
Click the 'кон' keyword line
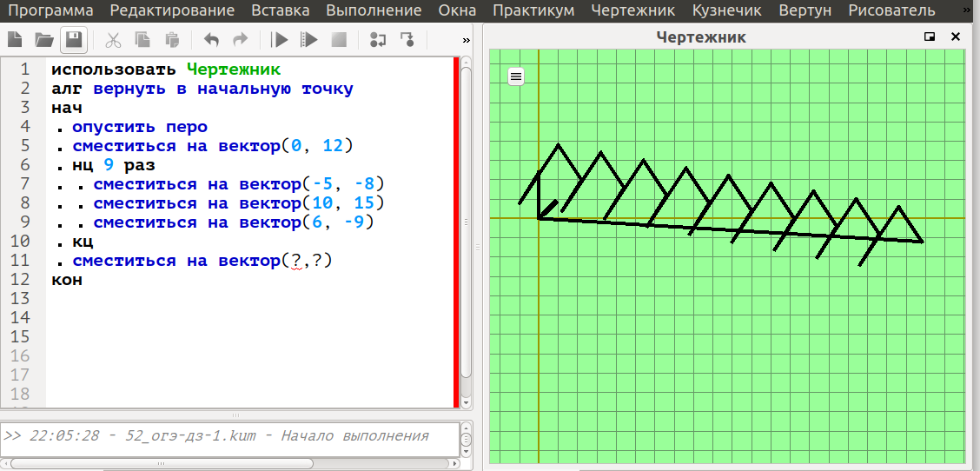67,280
